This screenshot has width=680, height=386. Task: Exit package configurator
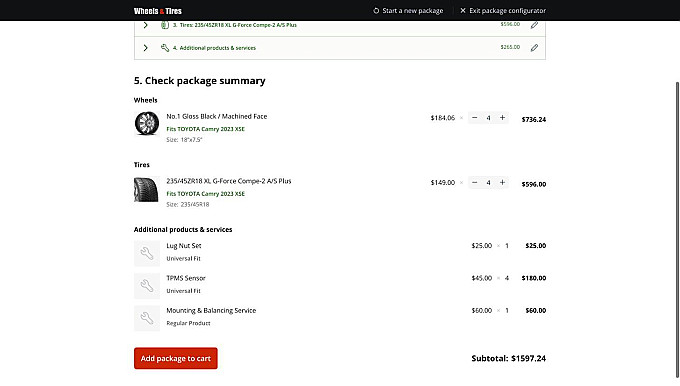tap(503, 10)
